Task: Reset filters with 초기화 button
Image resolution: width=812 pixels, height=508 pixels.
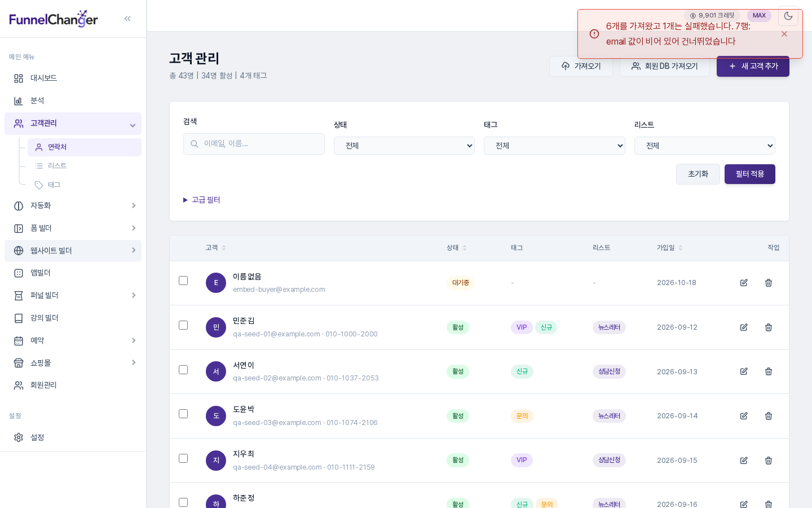Action: coord(698,174)
